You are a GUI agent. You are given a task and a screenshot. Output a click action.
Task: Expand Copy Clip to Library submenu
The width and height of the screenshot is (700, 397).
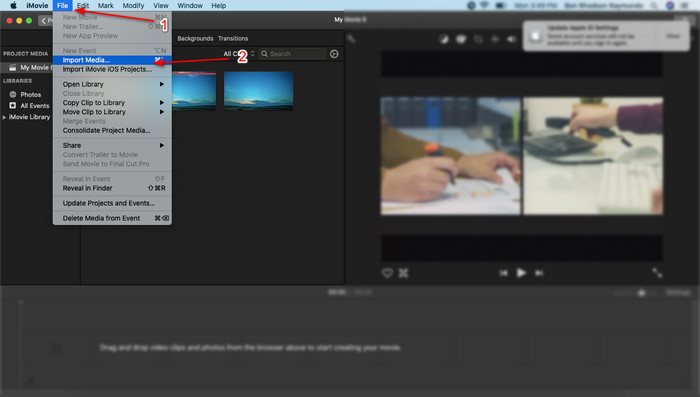coord(112,103)
